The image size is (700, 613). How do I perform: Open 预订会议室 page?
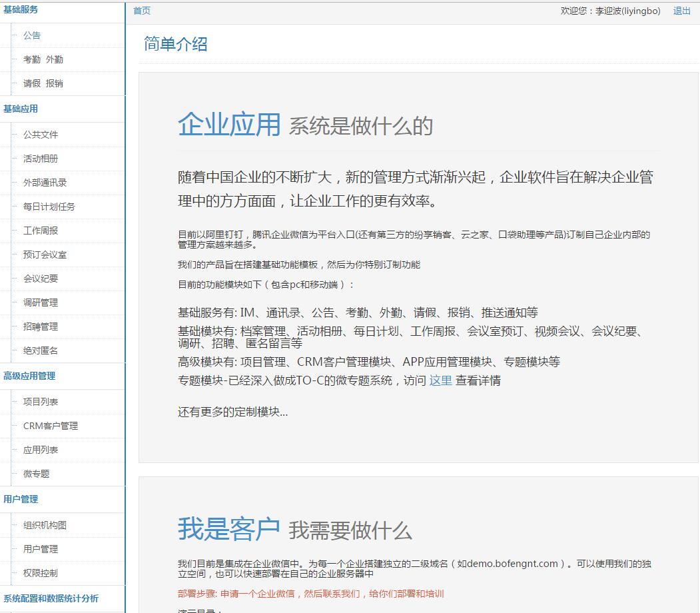pyautogui.click(x=45, y=255)
